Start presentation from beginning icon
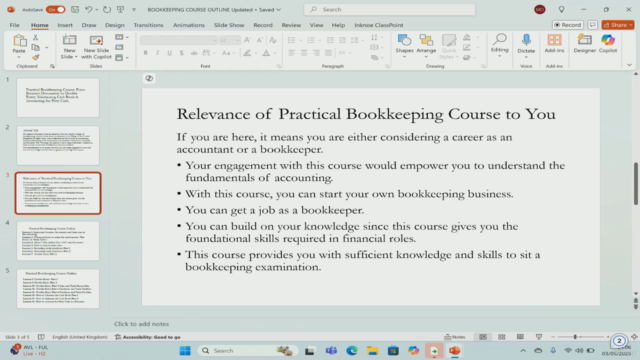Viewport: 640px width, 360px height. pyautogui.click(x=120, y=9)
